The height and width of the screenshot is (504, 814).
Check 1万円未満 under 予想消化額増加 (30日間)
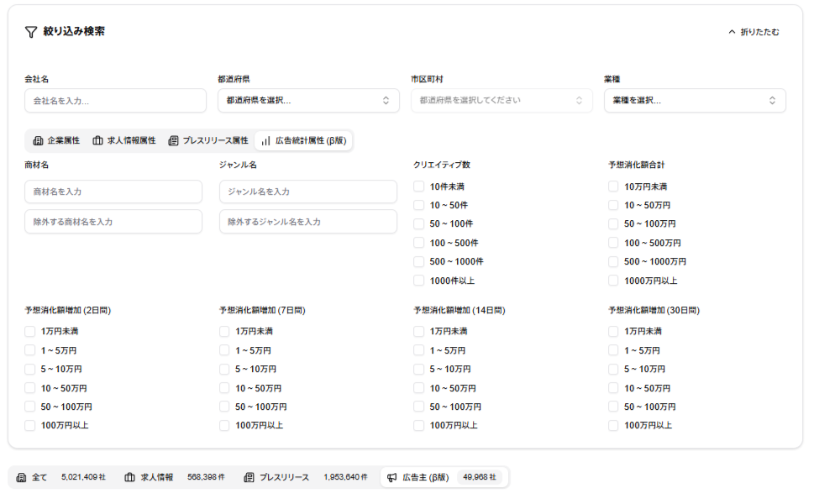coord(613,331)
